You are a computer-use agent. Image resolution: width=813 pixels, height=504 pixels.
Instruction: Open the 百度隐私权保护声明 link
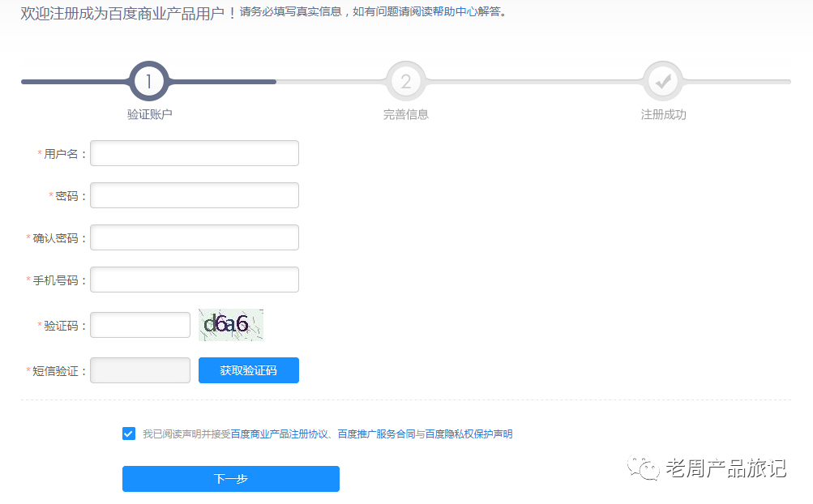[469, 434]
